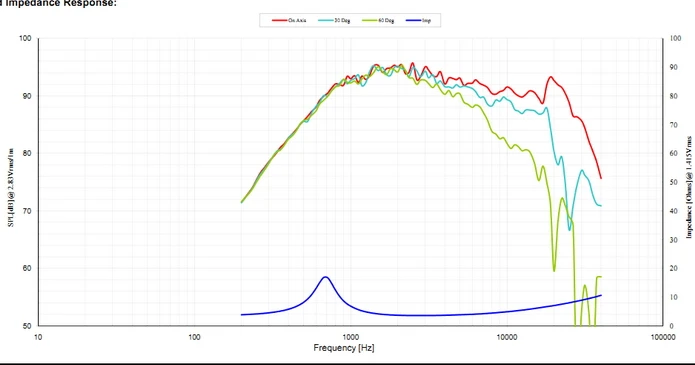The image size is (695, 365).
Task: Select the SPL vertical axis title
Action: tap(11, 188)
